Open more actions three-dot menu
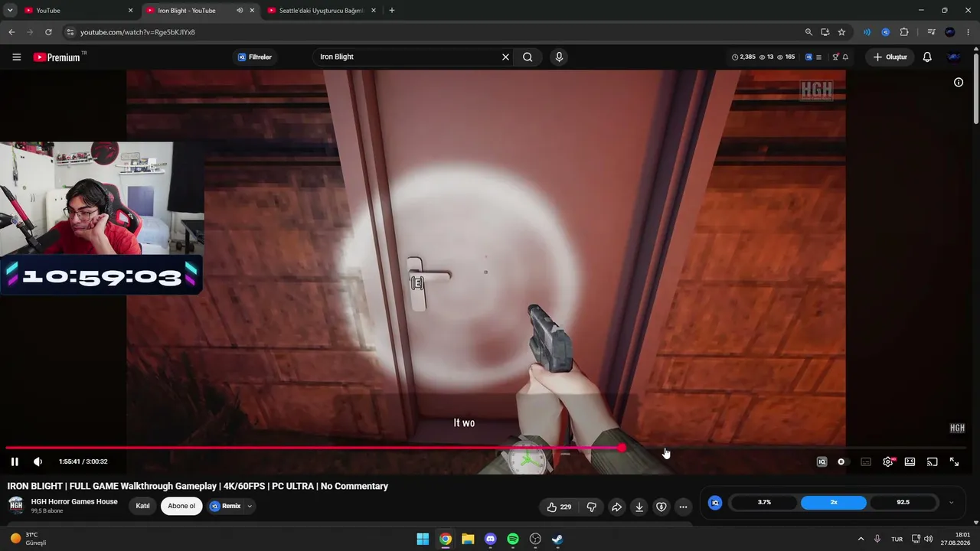 coord(684,507)
